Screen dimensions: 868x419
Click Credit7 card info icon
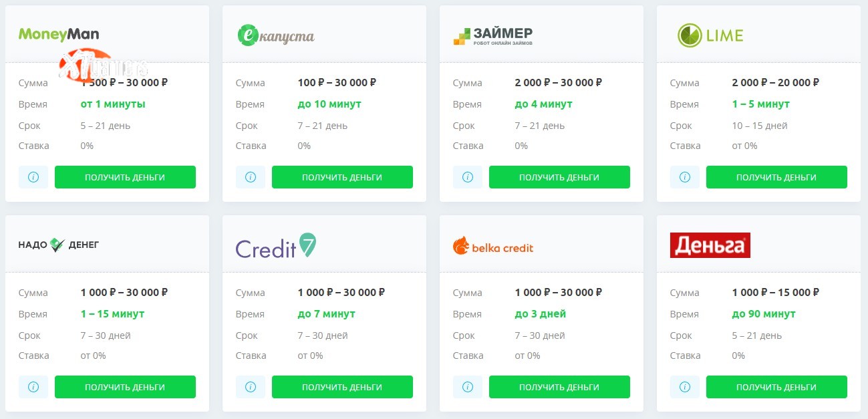click(251, 387)
